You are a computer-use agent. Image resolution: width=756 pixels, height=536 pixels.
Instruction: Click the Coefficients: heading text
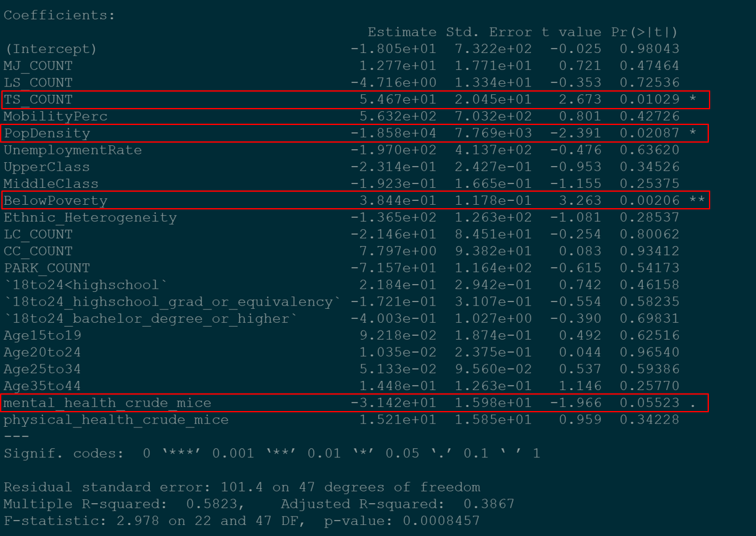(x=59, y=15)
